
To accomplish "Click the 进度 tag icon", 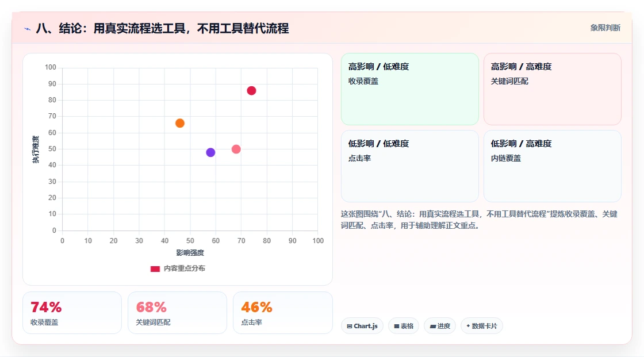I will click(x=433, y=326).
